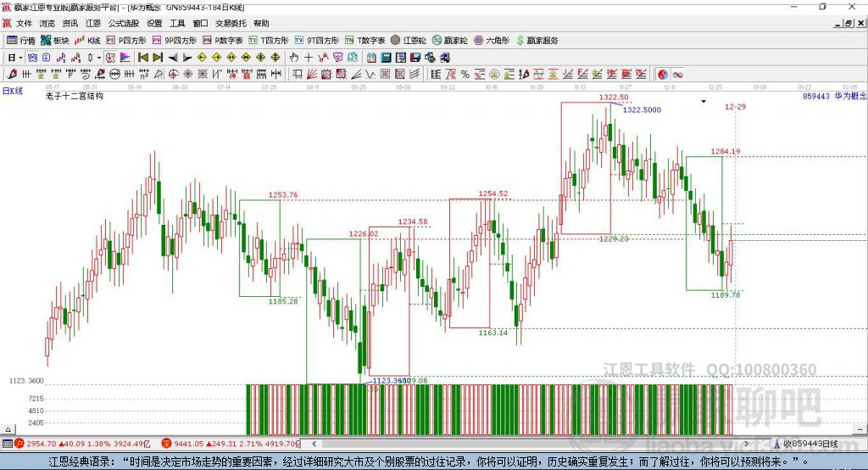Click the zigzag wave line tool
Image resolution: width=868 pixels, height=470 pixels.
coord(370,75)
